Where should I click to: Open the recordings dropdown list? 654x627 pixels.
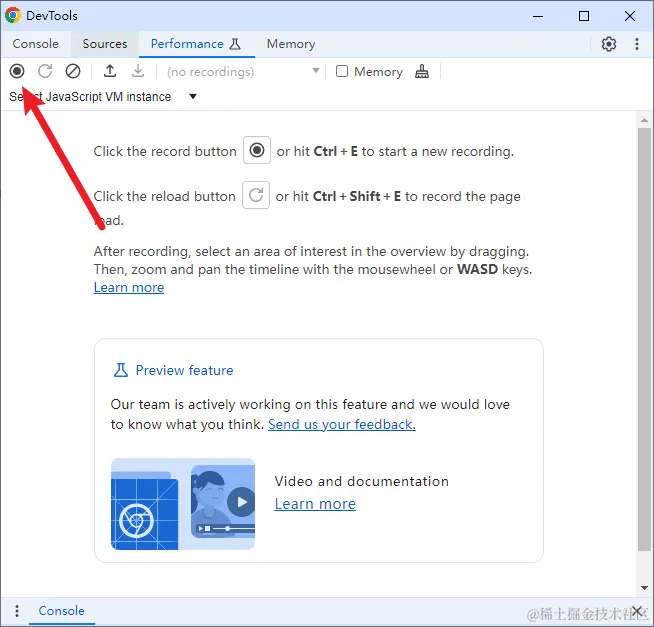tap(243, 71)
